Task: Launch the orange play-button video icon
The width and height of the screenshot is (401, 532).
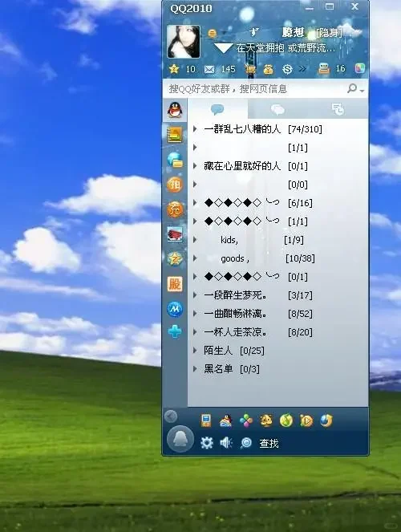Action: tap(306, 421)
